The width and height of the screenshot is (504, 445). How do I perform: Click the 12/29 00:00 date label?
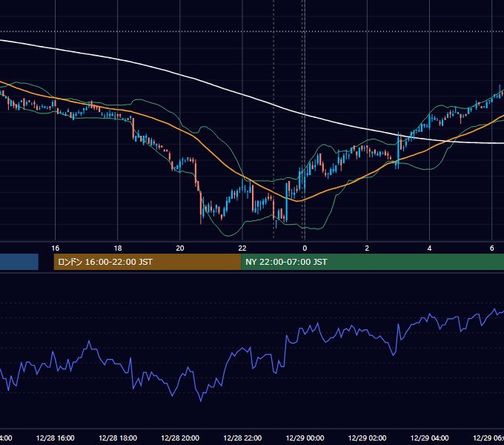pos(305,438)
